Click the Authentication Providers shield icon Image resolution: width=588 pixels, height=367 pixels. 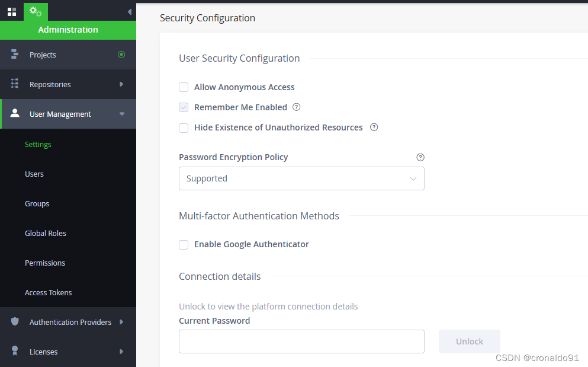coord(15,321)
